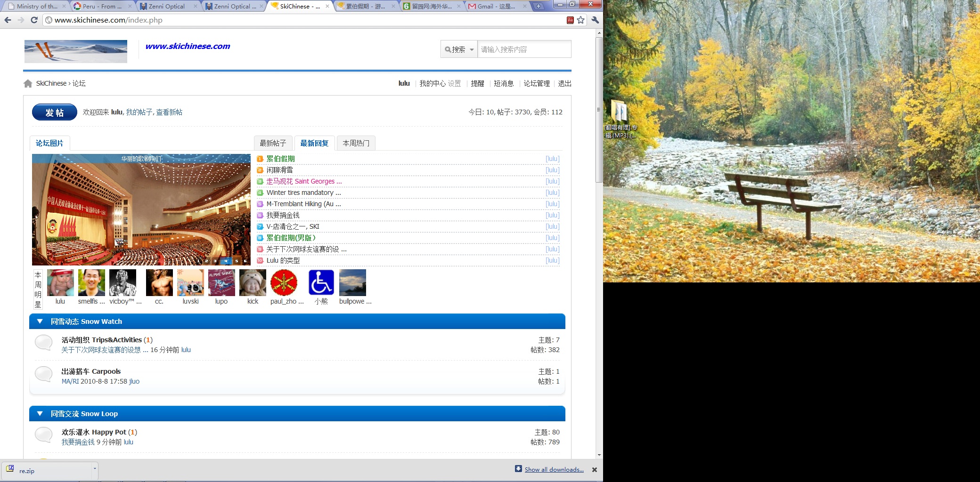Open the desktop MP3 album folder icon
Image resolution: width=980 pixels, height=482 pixels.
(621, 112)
